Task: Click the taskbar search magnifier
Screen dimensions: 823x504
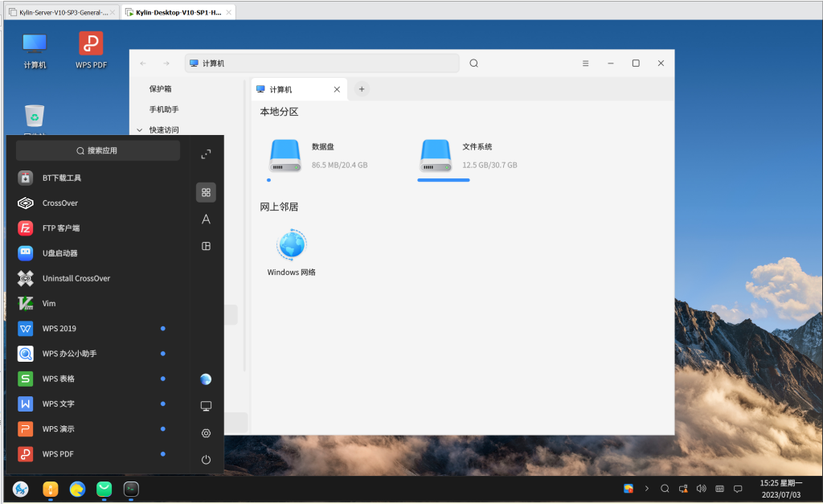Action: point(665,489)
